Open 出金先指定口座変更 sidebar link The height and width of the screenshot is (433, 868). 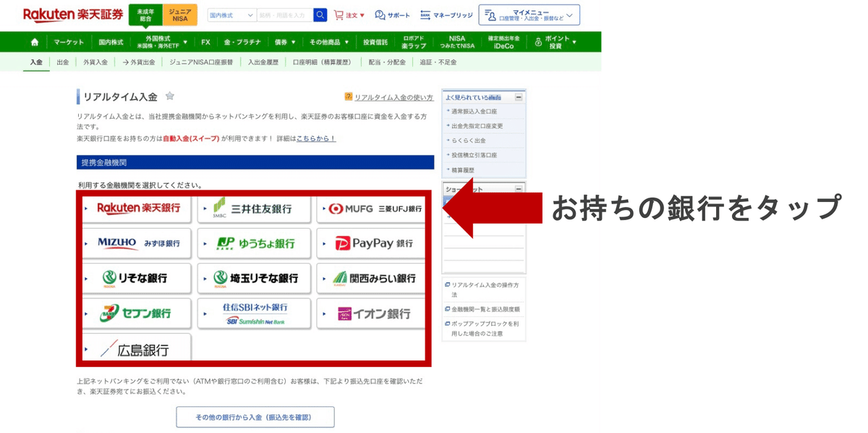(476, 126)
